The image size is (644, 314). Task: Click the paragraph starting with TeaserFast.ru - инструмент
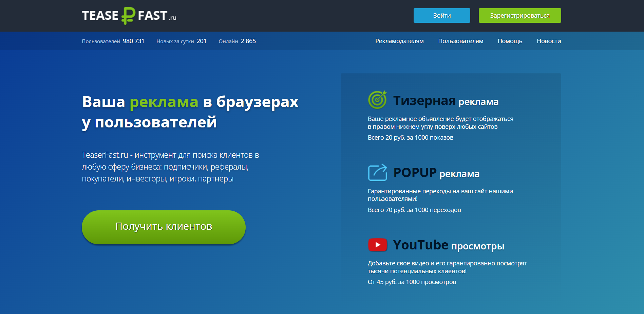pos(170,167)
